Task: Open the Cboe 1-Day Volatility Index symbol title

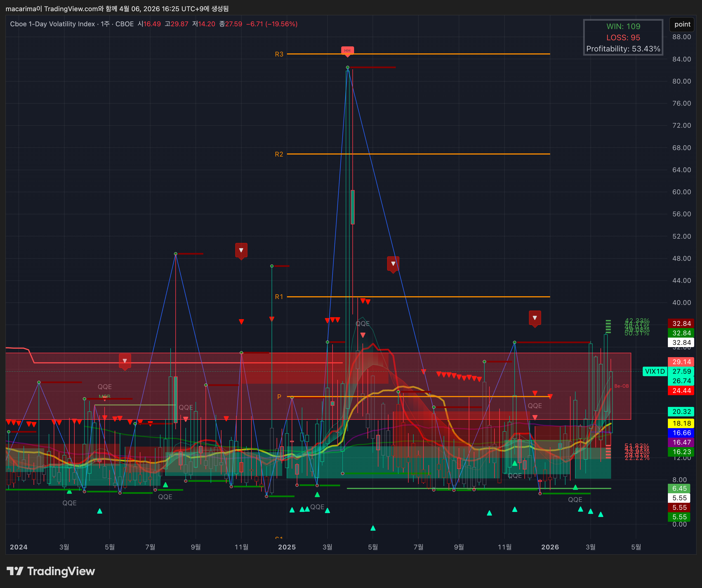Action: (x=53, y=24)
